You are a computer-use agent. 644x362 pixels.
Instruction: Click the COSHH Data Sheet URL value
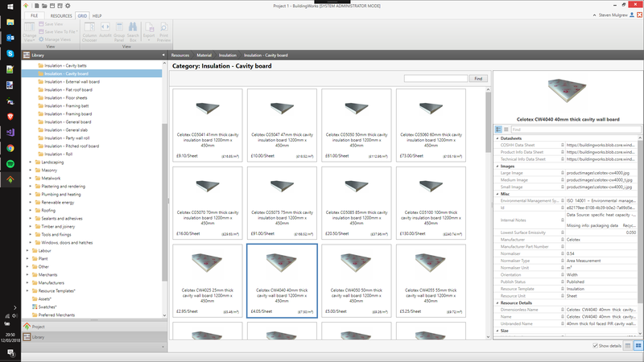[601, 146]
